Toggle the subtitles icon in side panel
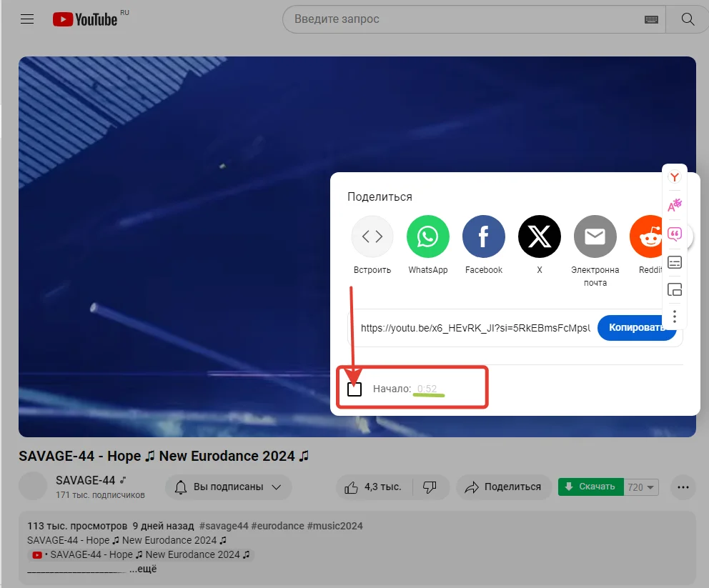Screen dimensions: 709x588 tap(674, 262)
